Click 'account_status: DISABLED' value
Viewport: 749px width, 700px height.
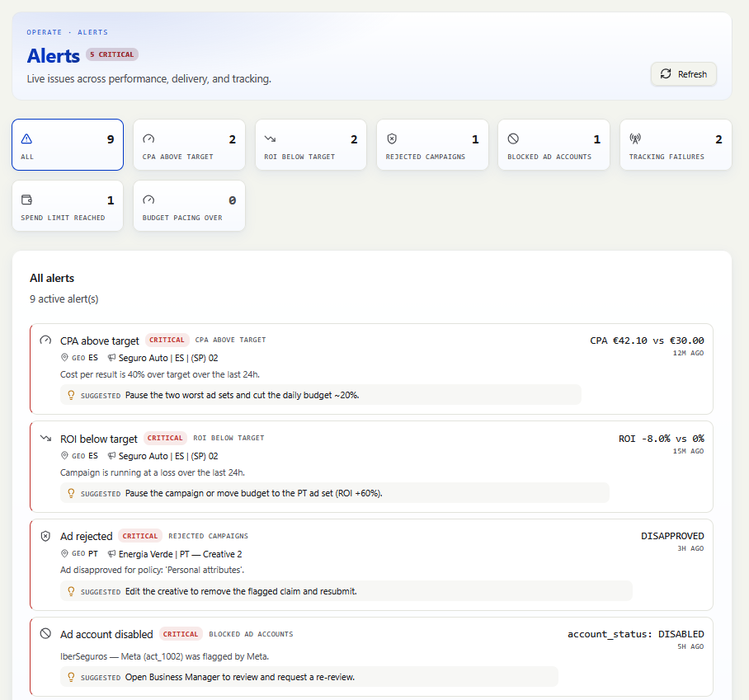[x=636, y=634]
